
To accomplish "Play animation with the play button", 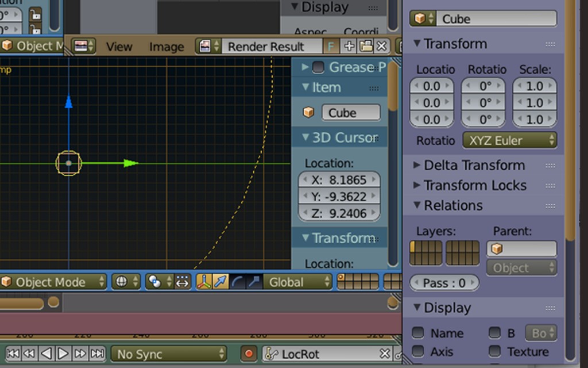I will click(63, 354).
